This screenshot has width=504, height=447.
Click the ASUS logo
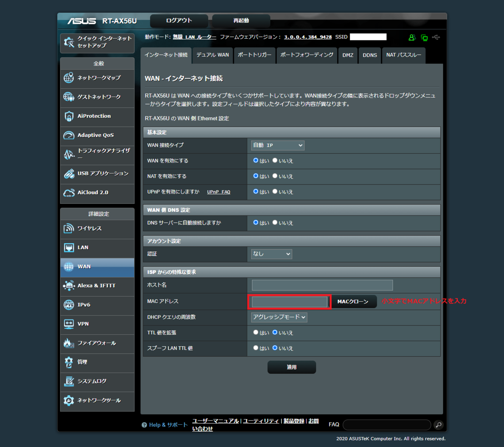pyautogui.click(x=81, y=21)
